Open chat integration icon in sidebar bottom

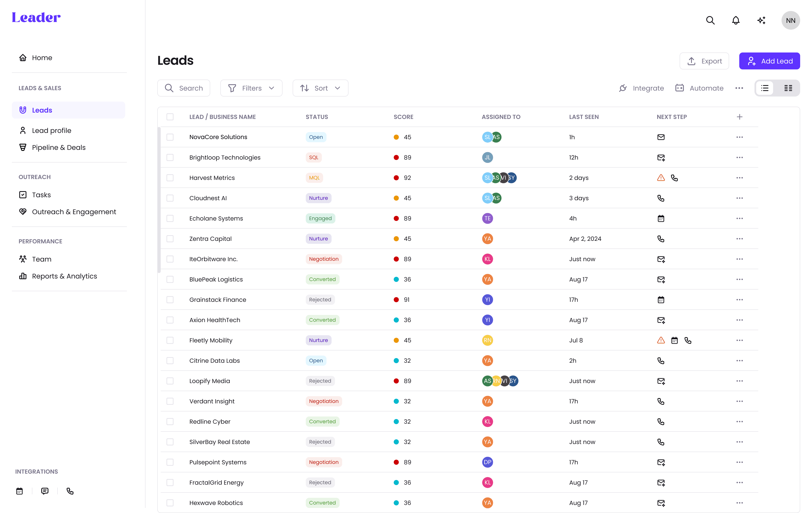(44, 491)
